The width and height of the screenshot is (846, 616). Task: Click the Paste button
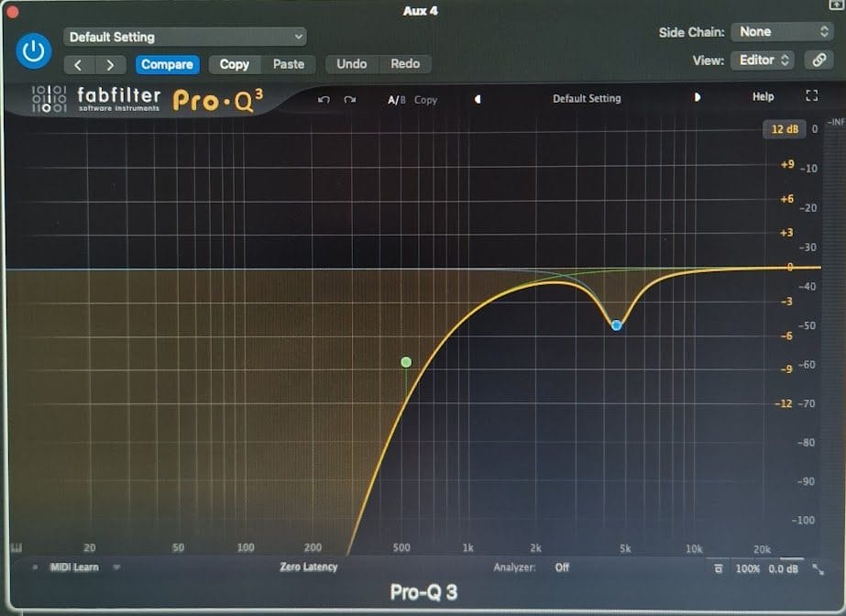point(288,64)
